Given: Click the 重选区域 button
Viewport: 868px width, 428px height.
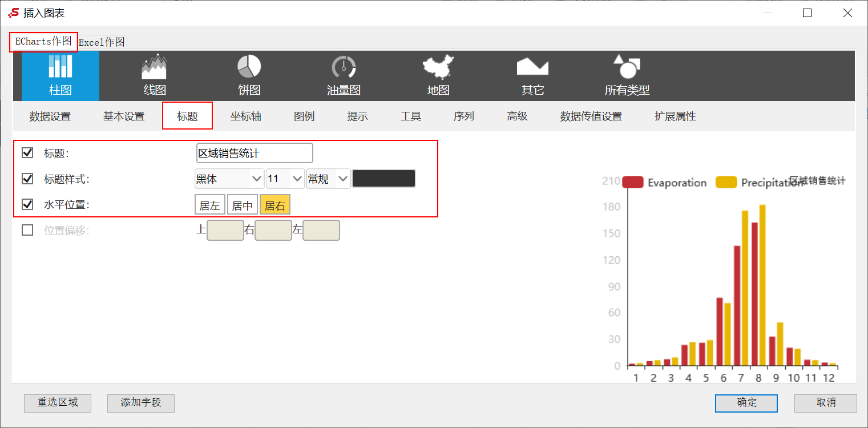Looking at the screenshot, I should pyautogui.click(x=58, y=403).
